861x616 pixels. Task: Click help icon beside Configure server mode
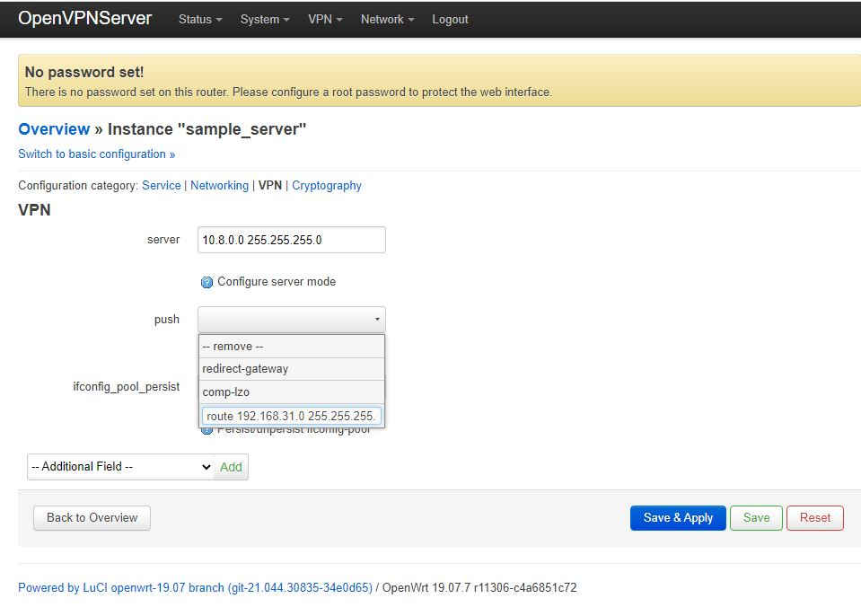tap(206, 282)
